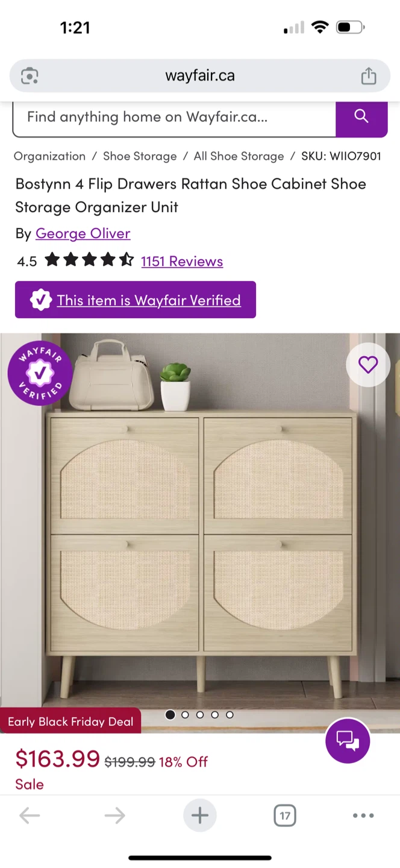Open the George Oliver brand link
This screenshot has height=868, width=400.
point(83,233)
